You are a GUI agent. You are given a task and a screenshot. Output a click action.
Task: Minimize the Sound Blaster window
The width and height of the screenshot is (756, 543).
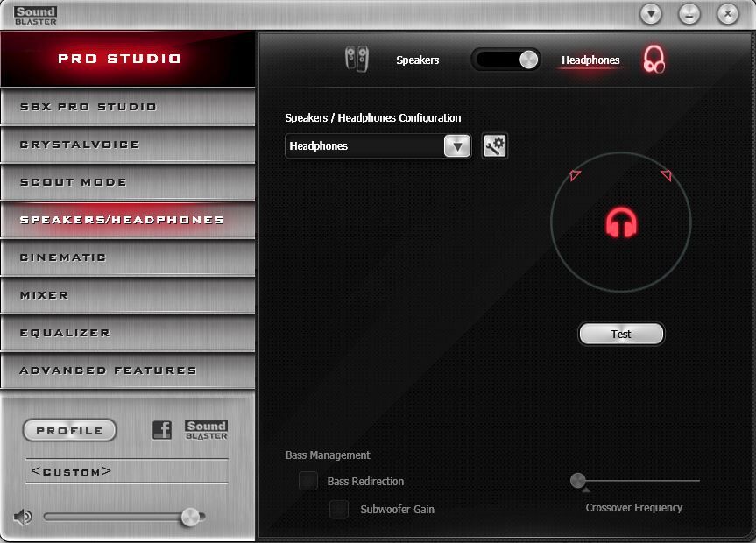(689, 14)
